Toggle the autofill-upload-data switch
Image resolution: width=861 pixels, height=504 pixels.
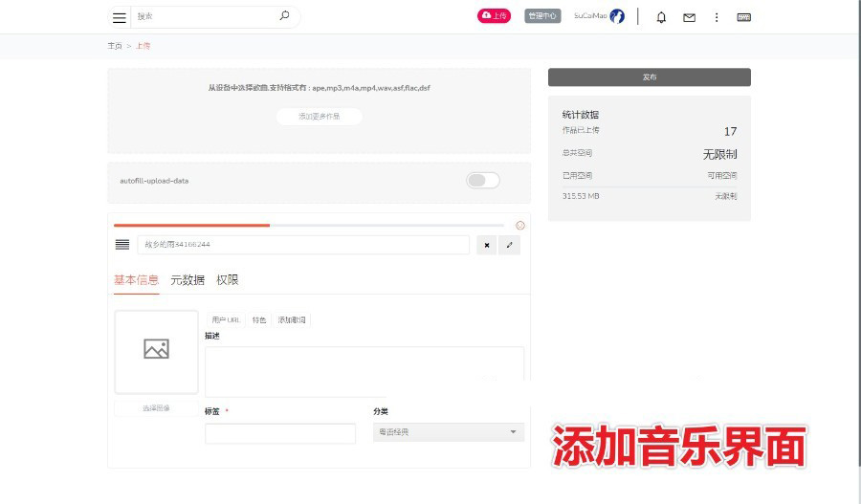point(483,181)
